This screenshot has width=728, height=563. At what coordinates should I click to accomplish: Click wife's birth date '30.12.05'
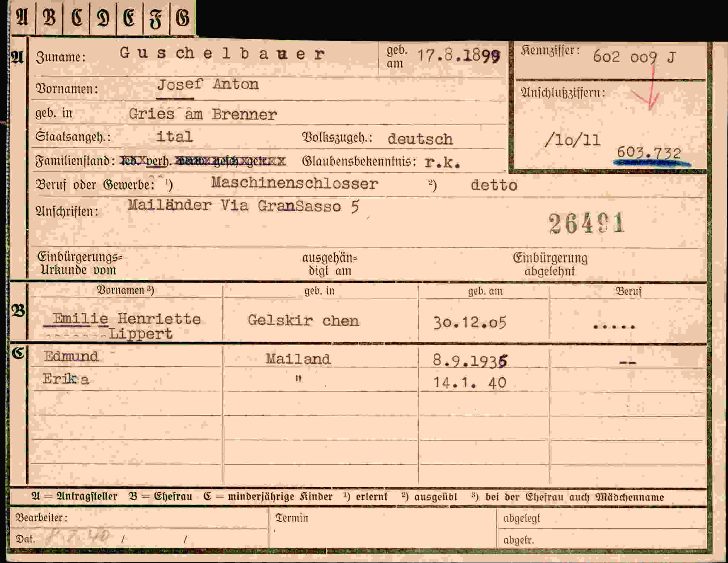point(470,322)
